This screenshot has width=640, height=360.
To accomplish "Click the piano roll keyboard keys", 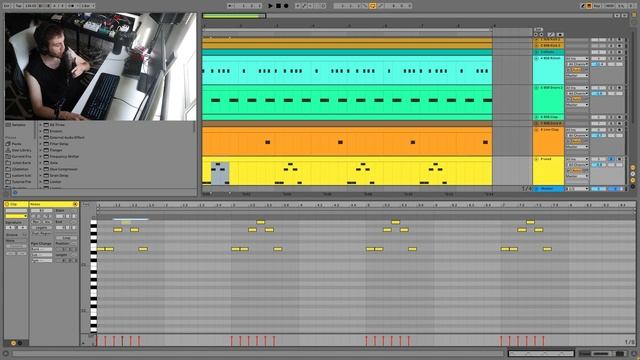I will point(93,276).
